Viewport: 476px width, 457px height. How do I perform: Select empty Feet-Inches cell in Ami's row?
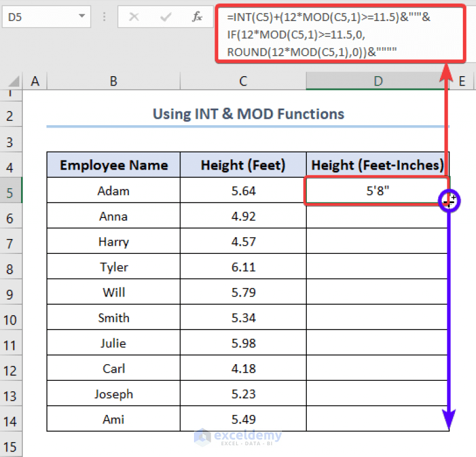[x=377, y=419]
